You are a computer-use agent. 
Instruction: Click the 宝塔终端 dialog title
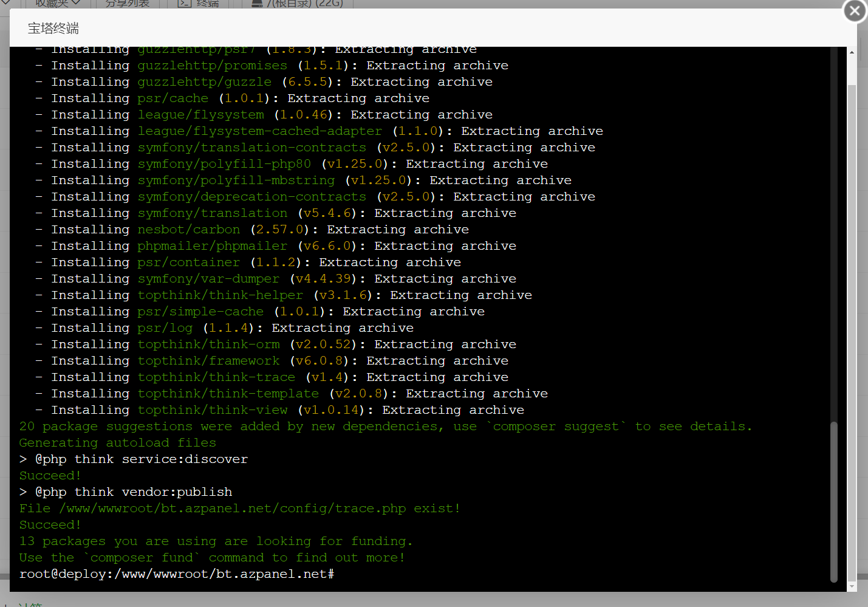click(x=53, y=28)
